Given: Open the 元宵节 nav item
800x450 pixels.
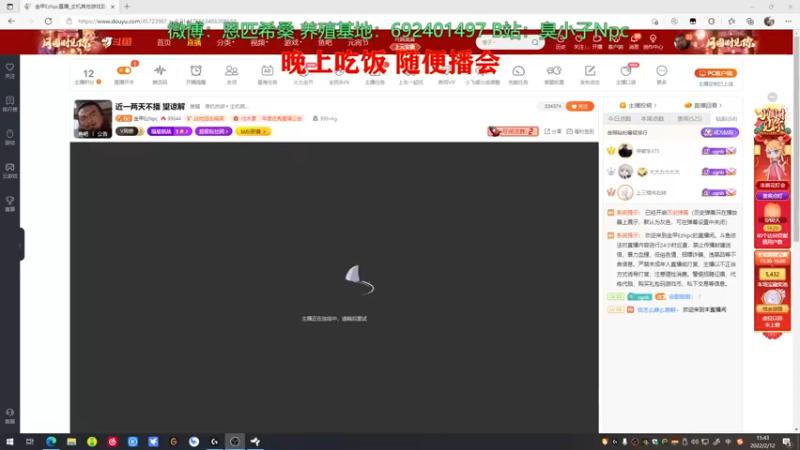Looking at the screenshot, I should click(x=358, y=42).
